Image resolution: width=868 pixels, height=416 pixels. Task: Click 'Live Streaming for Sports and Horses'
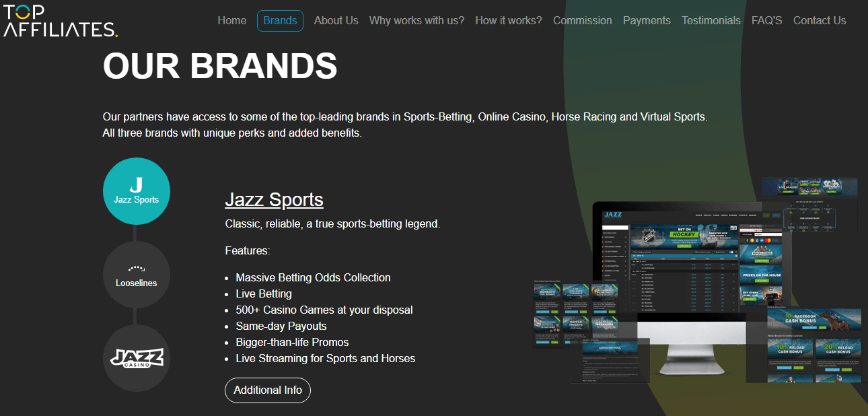click(326, 359)
